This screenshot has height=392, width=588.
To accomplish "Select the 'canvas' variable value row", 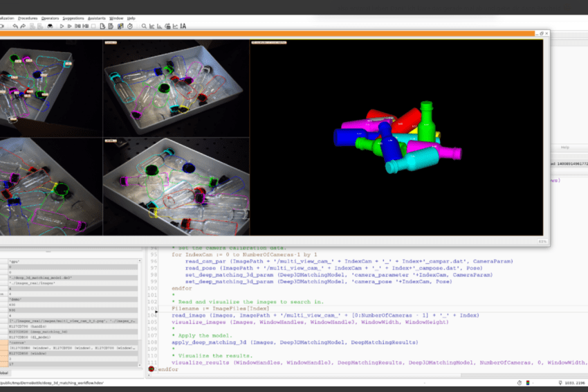I will [73, 342].
